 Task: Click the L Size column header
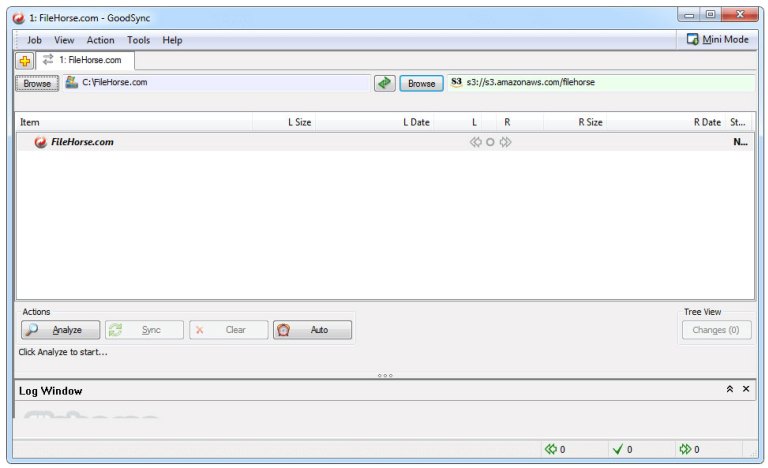[x=284, y=122]
